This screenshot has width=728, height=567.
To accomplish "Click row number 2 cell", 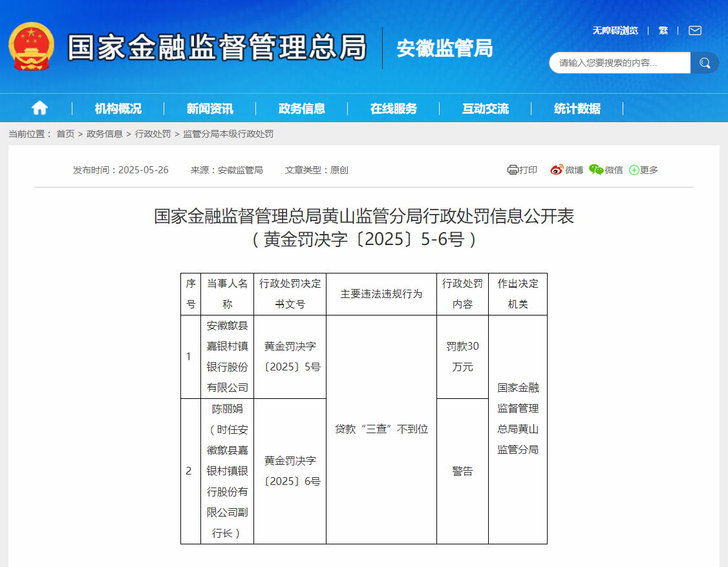I will [191, 471].
